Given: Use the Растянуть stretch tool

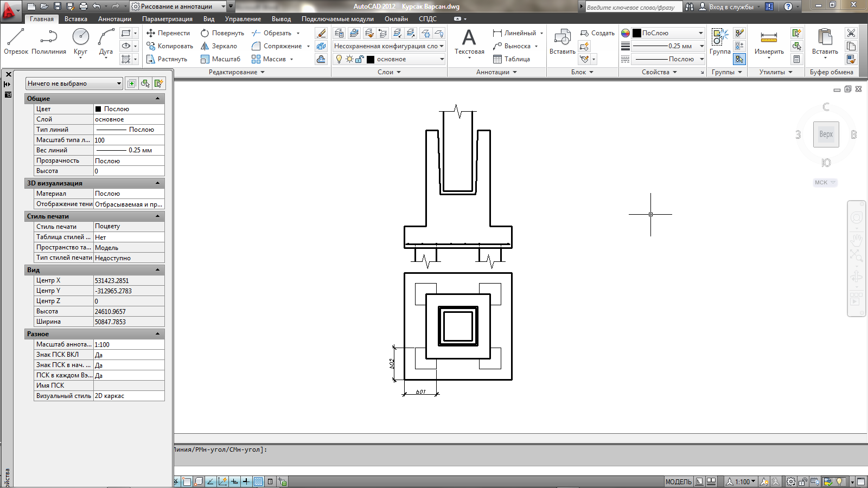Looking at the screenshot, I should (x=167, y=59).
